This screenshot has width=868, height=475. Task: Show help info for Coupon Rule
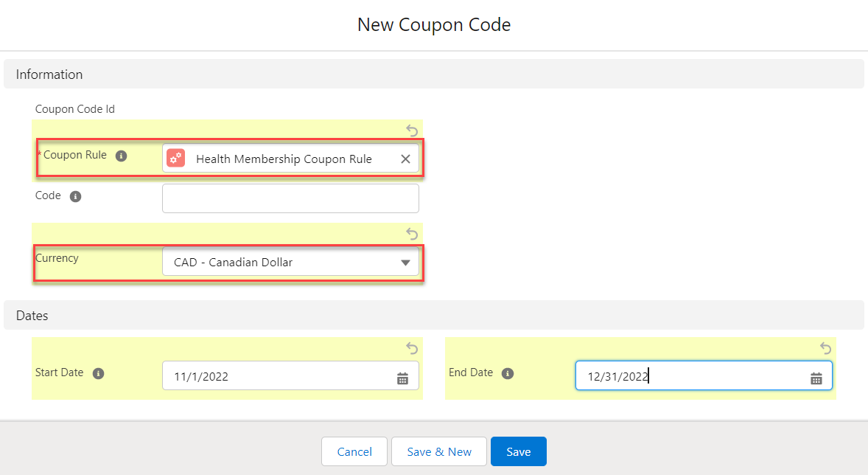point(122,156)
